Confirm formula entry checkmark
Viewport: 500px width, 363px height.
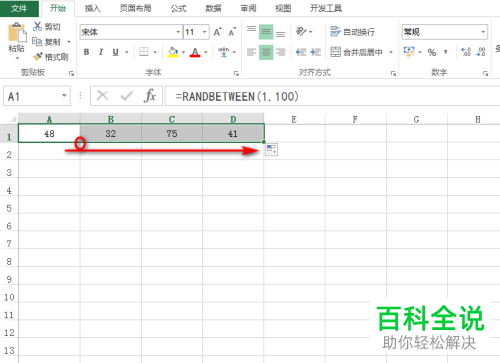pos(126,96)
